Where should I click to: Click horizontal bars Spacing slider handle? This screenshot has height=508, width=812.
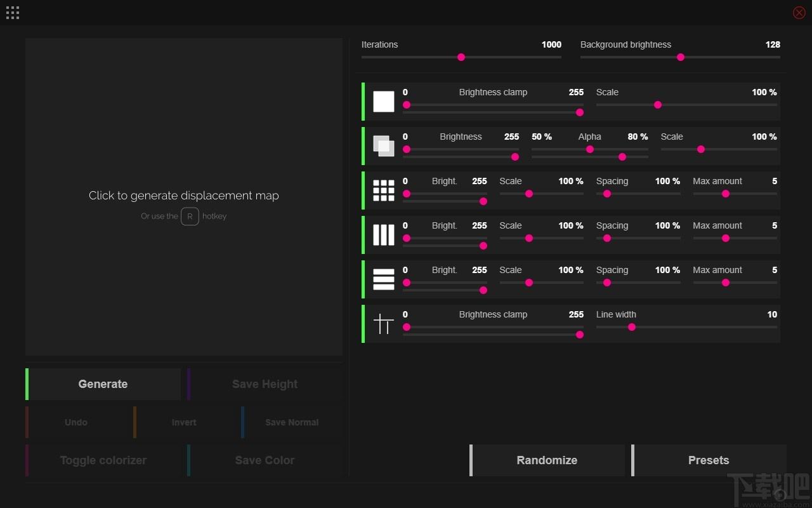pyautogui.click(x=607, y=283)
